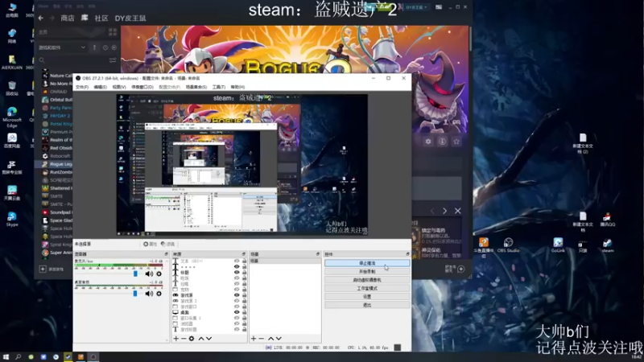Screen dimensions: 644x362
Task: Favorite the game with Steam star icon
Action: click(x=456, y=142)
